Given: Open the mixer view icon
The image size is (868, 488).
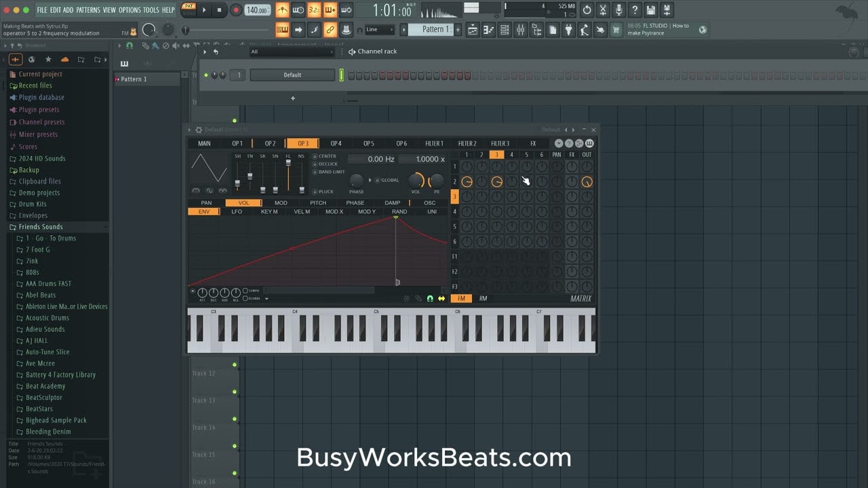Looking at the screenshot, I should pyautogui.click(x=521, y=30).
